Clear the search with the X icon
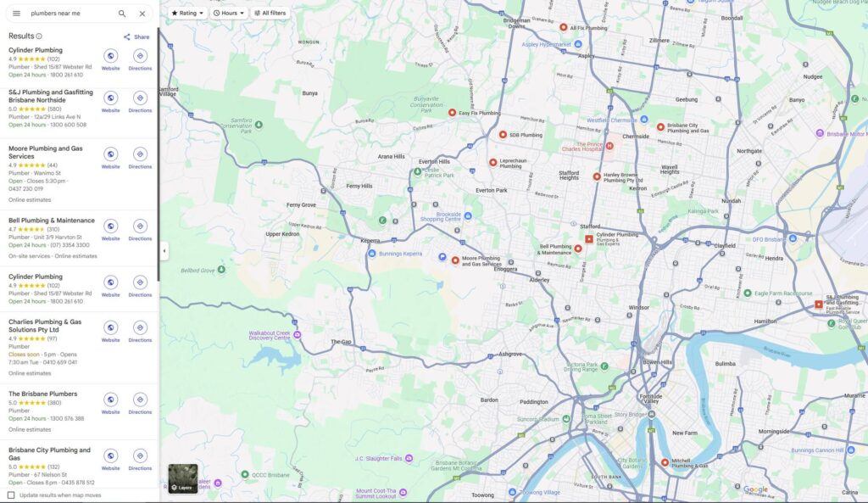Image resolution: width=868 pixels, height=503 pixels. [x=142, y=14]
